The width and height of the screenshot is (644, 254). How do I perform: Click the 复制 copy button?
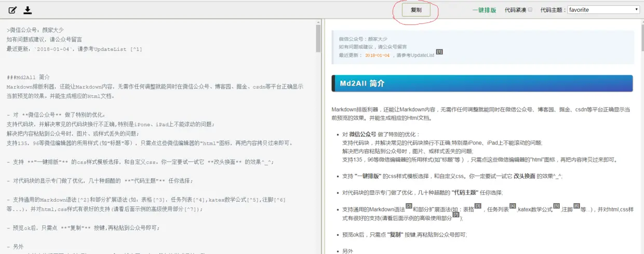click(x=416, y=10)
